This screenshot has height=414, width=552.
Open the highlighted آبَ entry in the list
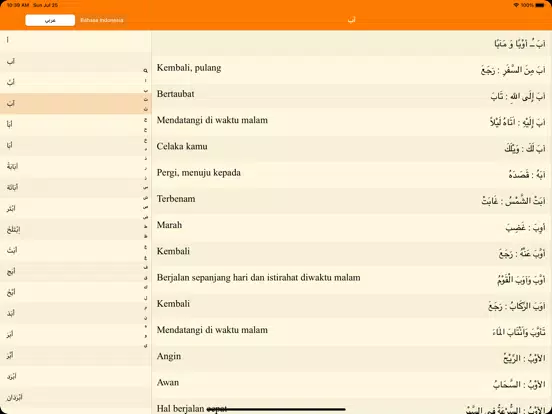[x=76, y=104]
